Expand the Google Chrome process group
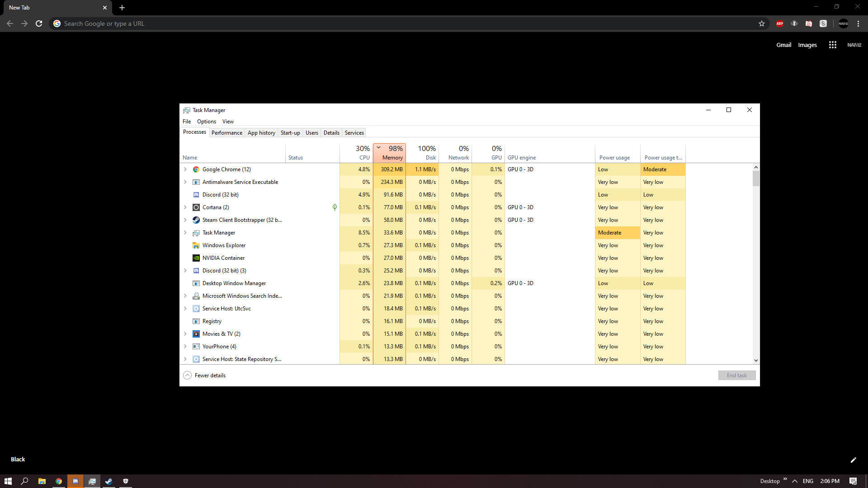This screenshot has width=868, height=488. pos(185,169)
